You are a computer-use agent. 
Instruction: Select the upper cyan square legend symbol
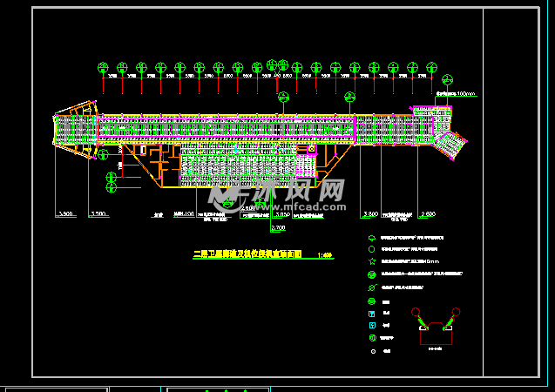[373, 313]
